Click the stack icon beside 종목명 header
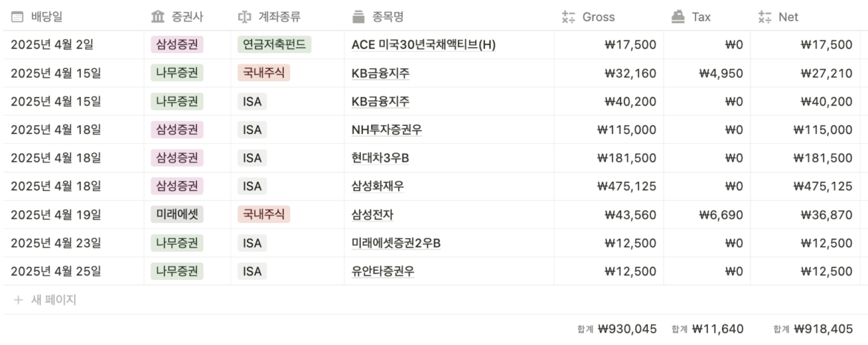Viewport: 868px width, 345px height. coord(358,17)
